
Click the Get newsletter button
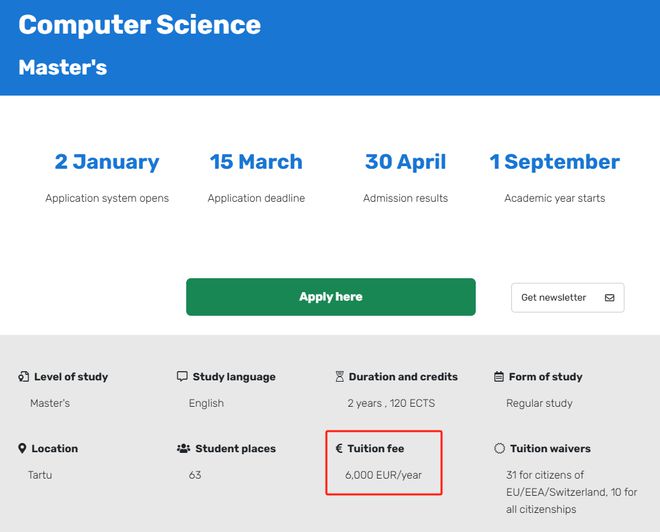[x=567, y=298]
